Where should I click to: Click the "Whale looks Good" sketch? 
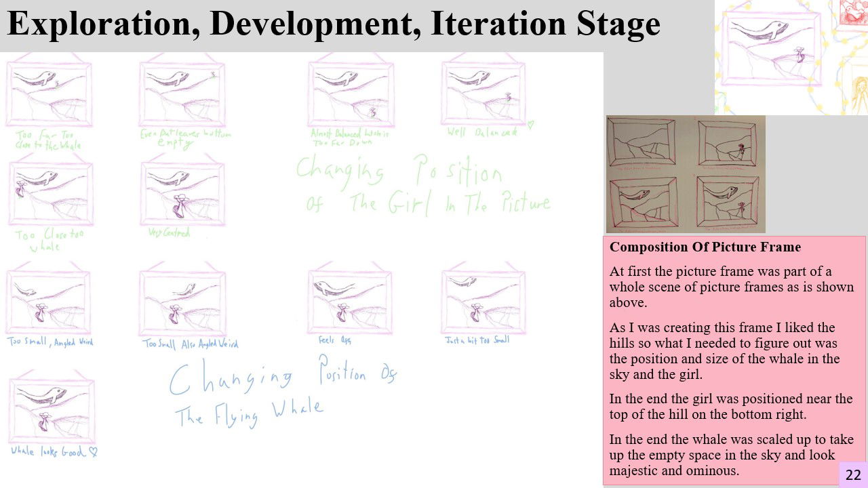[52, 407]
